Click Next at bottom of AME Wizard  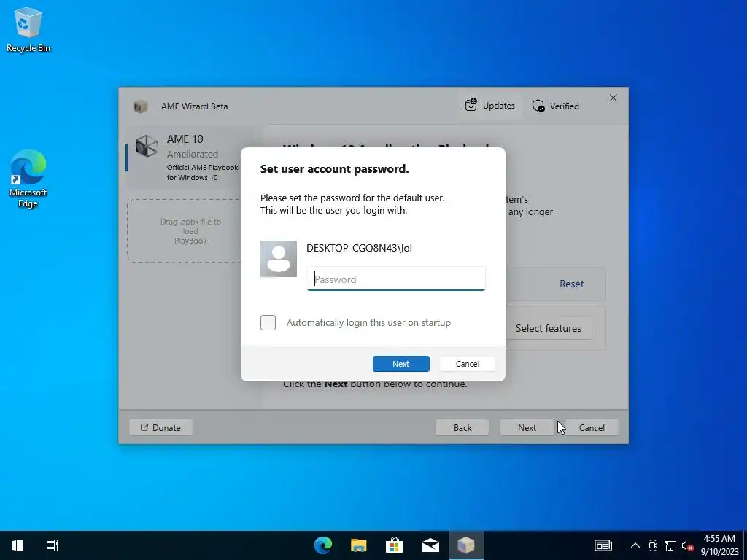pyautogui.click(x=527, y=427)
